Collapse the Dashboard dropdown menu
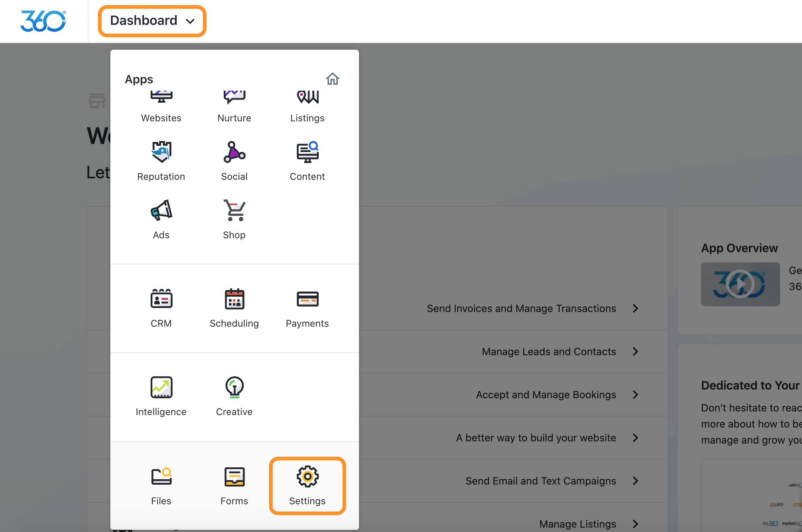The image size is (802, 532). 152,21
